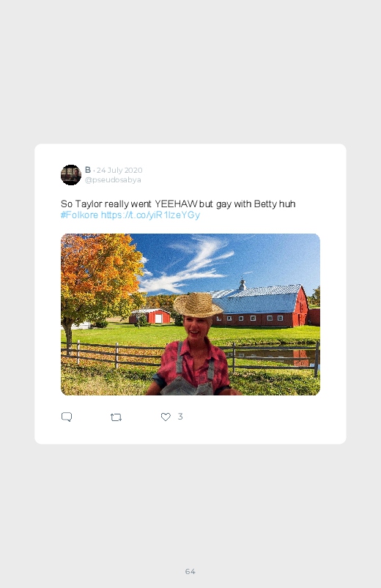Open the #Folkore hashtag
The height and width of the screenshot is (588, 381).
click(x=79, y=215)
